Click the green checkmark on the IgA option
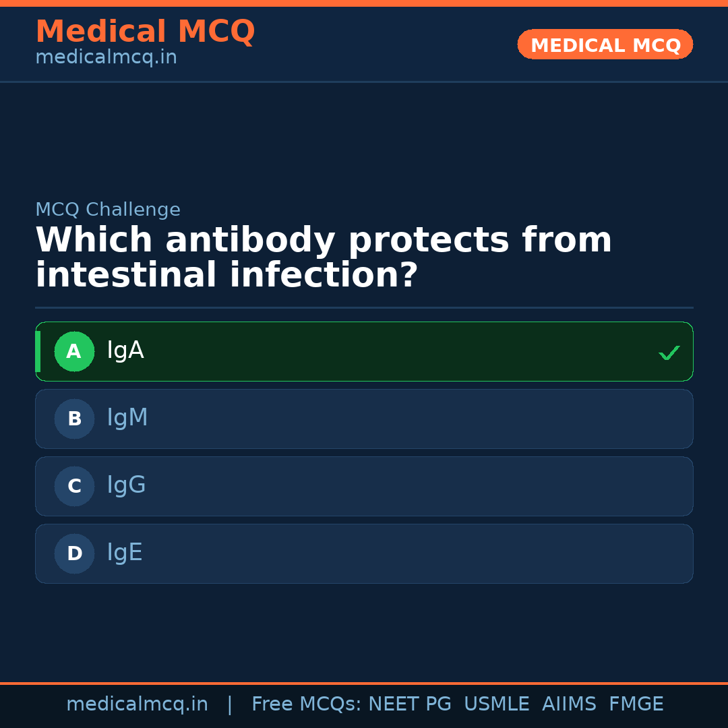Image resolution: width=728 pixels, height=728 pixels. tap(669, 353)
